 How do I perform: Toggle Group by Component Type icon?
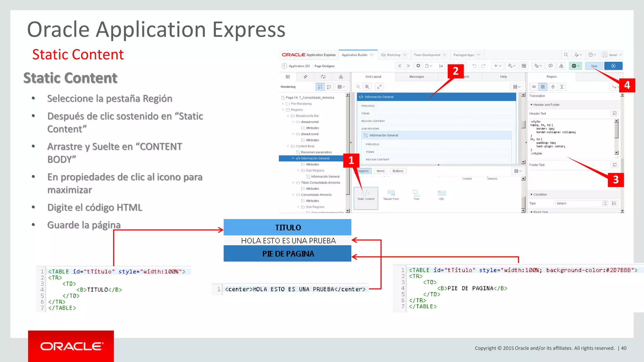click(329, 87)
